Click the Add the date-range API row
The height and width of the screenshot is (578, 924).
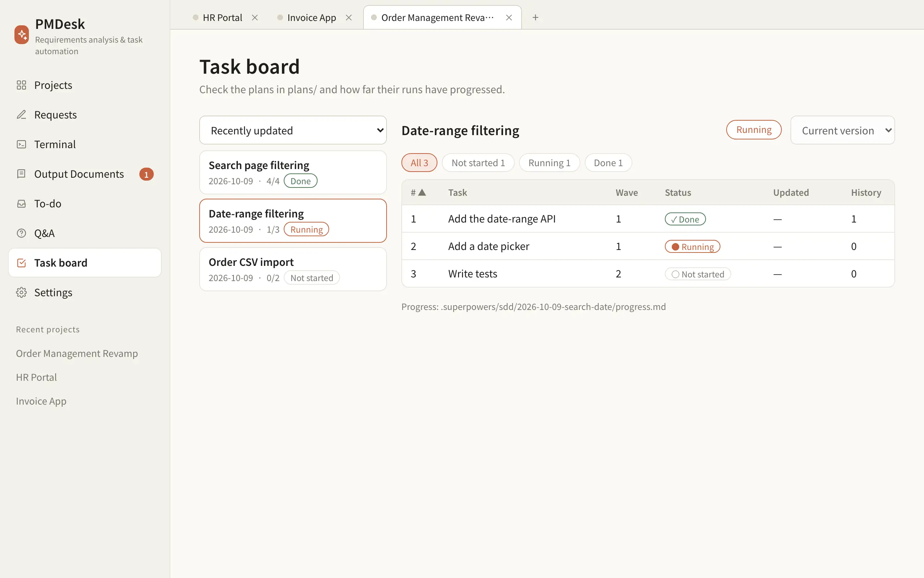pos(648,219)
